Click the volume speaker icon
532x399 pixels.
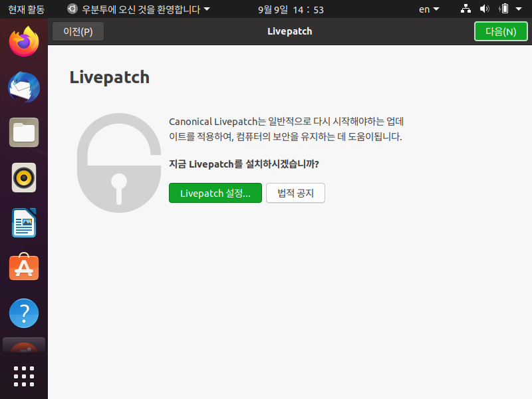coord(485,9)
